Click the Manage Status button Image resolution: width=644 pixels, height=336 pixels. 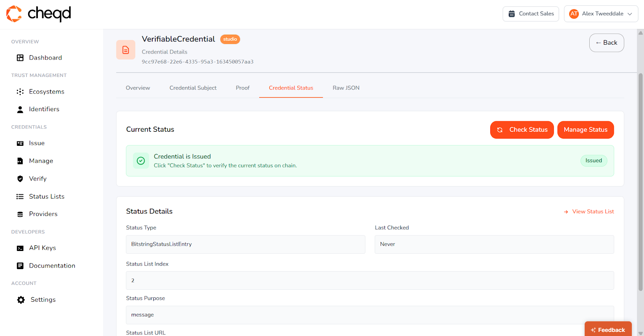(x=585, y=130)
